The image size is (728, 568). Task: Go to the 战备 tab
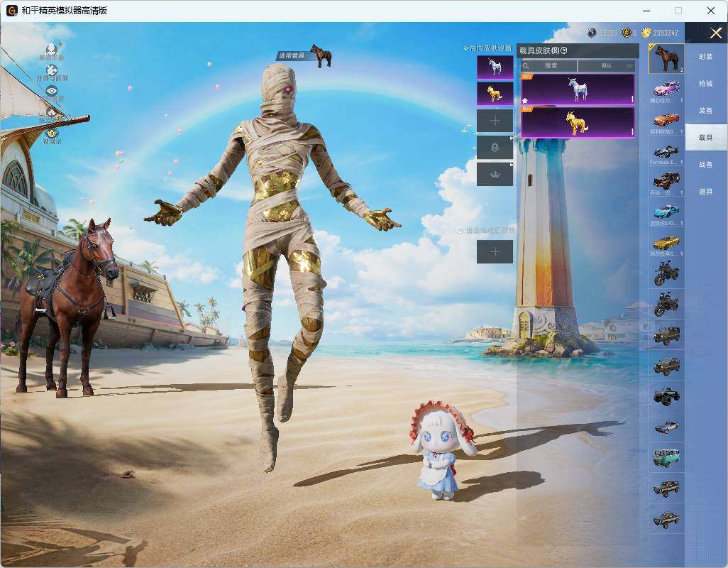pos(706,165)
